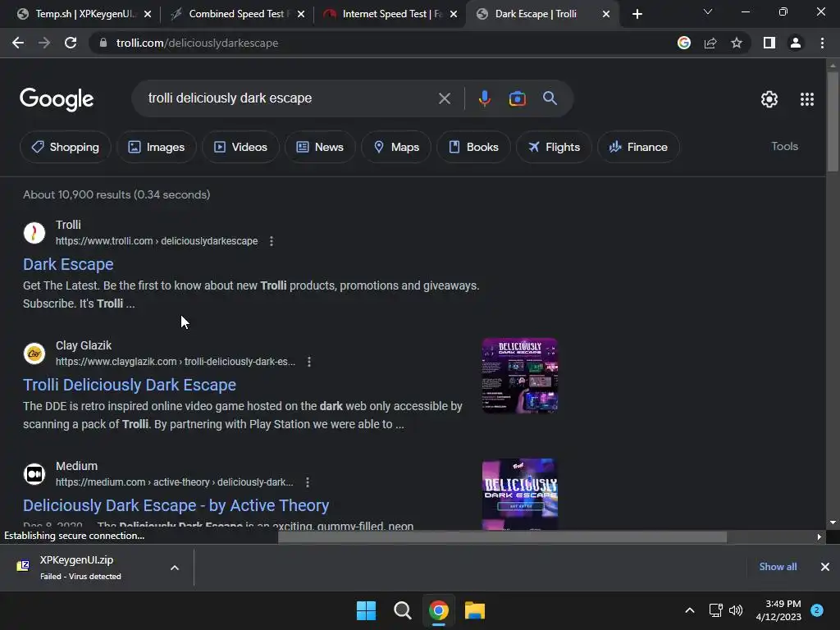Open options for Trolli result
Screen dimensions: 840x630
(x=272, y=241)
